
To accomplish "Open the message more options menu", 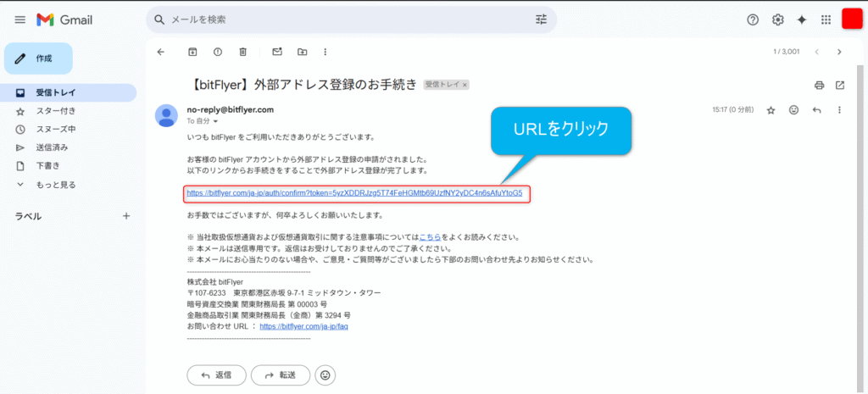I will 840,110.
